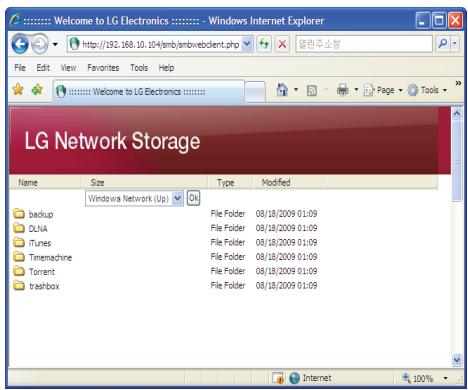Viewport: 468px width, 390px height.
Task: Open the Torrent folder link
Action: pos(42,272)
